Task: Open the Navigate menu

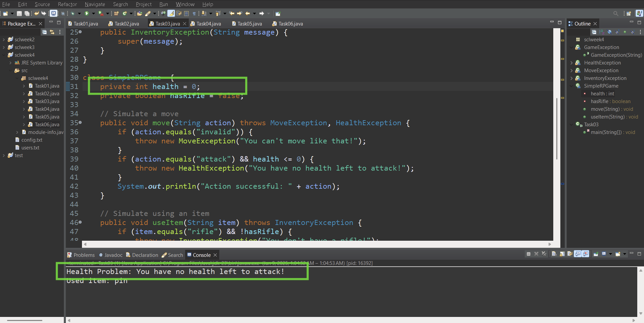Action: click(95, 4)
